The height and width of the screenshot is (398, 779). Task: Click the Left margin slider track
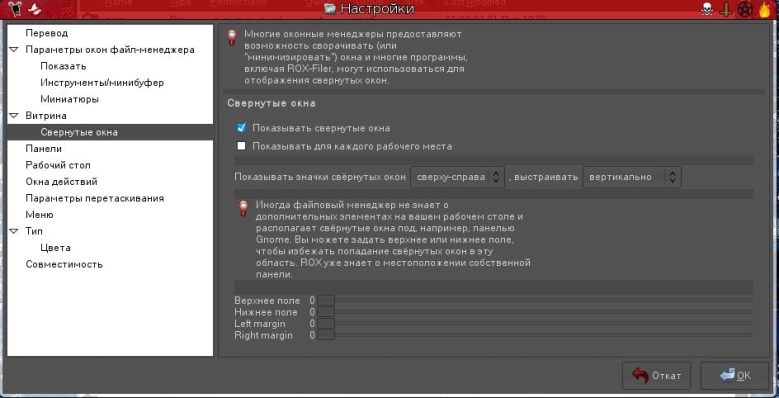tap(536, 323)
